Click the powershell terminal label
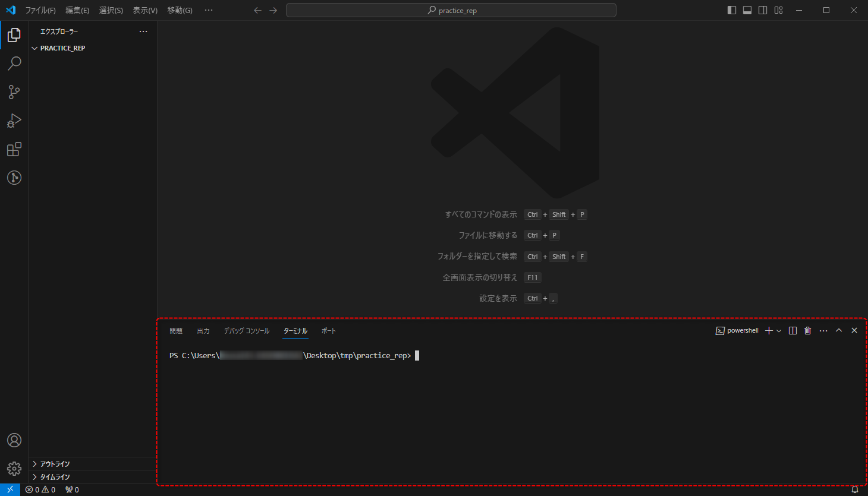868x496 pixels. [x=737, y=331]
